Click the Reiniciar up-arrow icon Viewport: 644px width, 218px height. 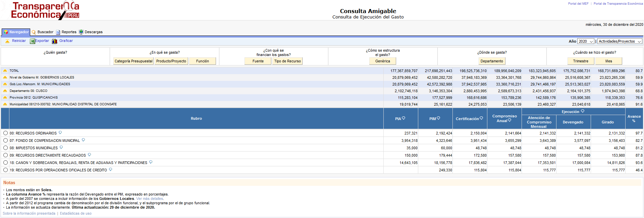click(7, 41)
